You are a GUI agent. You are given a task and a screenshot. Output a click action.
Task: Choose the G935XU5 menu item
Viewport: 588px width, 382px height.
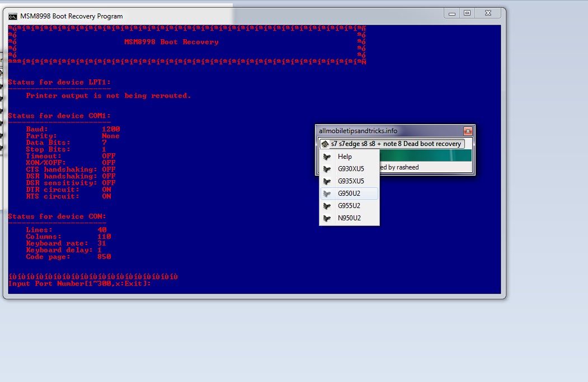(x=349, y=181)
